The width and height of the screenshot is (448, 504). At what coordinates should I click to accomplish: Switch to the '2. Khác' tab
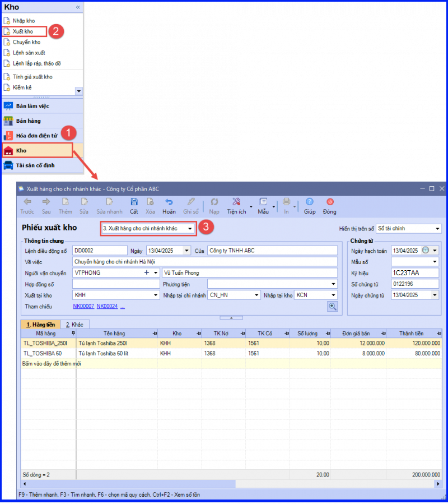click(74, 325)
